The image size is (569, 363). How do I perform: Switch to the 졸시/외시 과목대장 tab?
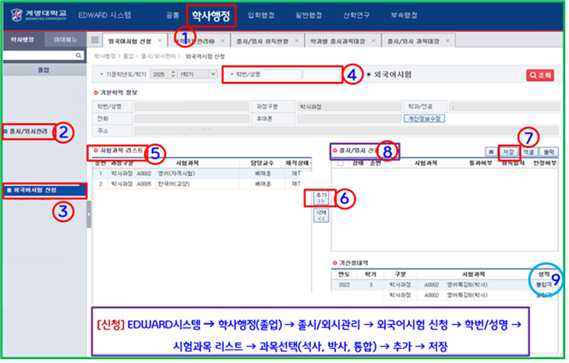[413, 41]
